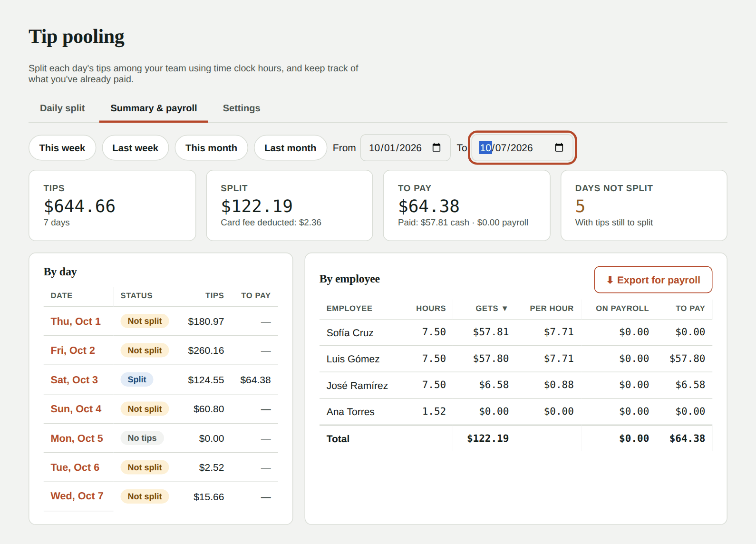The height and width of the screenshot is (544, 756).
Task: Choose the Last week range
Action: click(x=135, y=148)
